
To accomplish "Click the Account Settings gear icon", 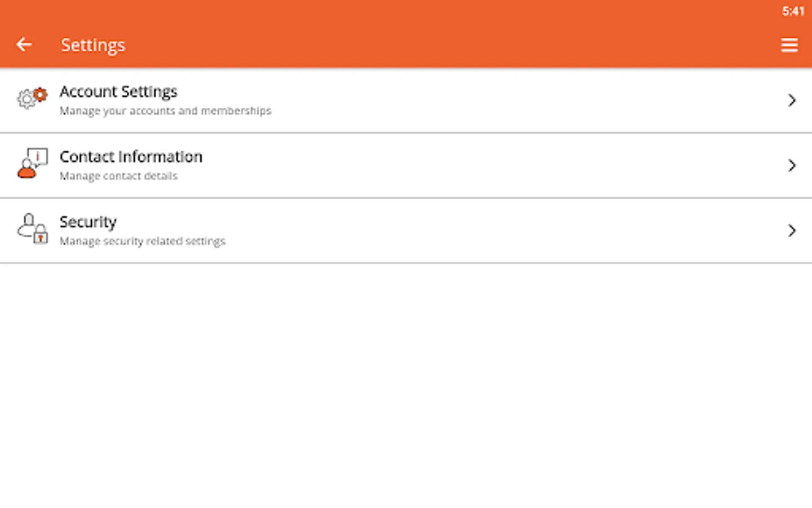I will (32, 98).
